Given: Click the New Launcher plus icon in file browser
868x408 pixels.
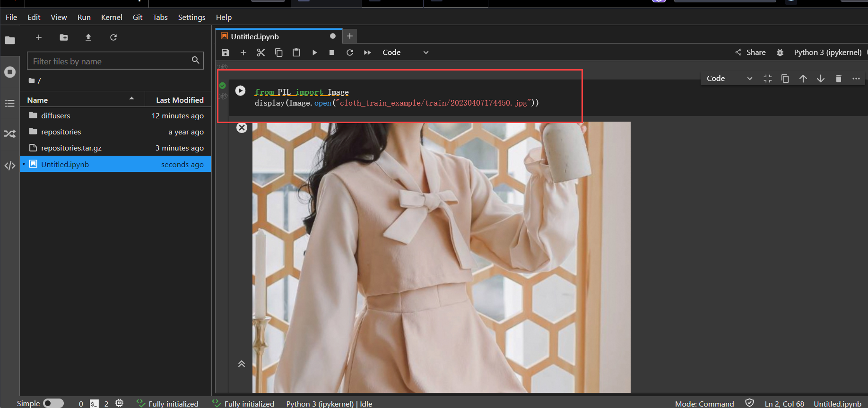Looking at the screenshot, I should point(39,37).
